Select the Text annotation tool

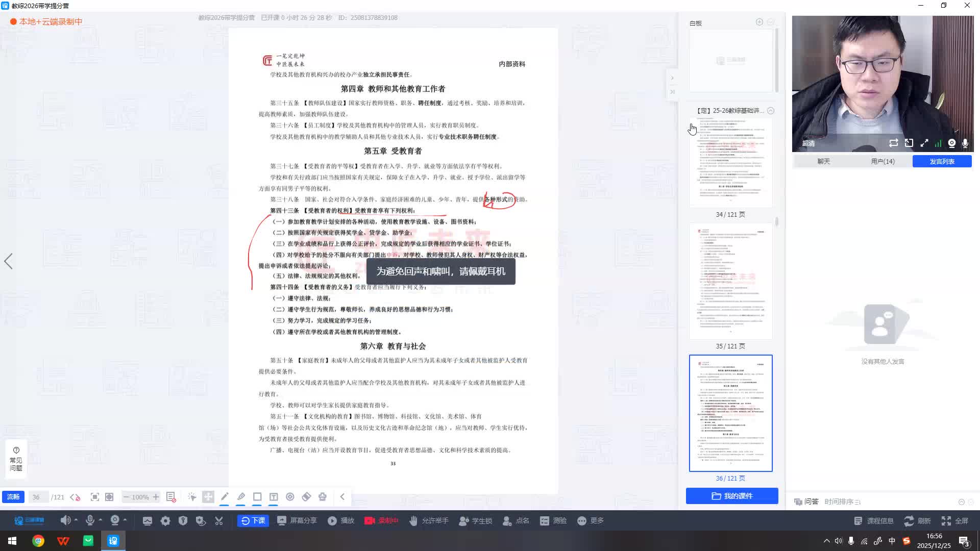pos(274,496)
